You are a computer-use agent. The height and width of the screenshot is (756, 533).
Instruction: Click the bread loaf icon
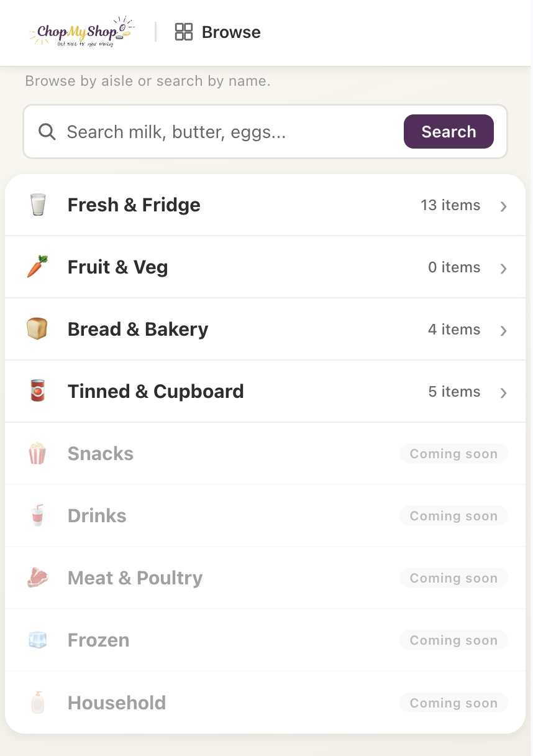[x=37, y=329]
